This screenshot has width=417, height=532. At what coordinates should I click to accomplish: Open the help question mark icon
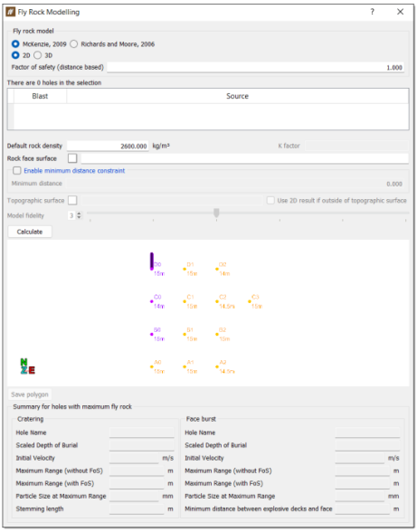[372, 12]
